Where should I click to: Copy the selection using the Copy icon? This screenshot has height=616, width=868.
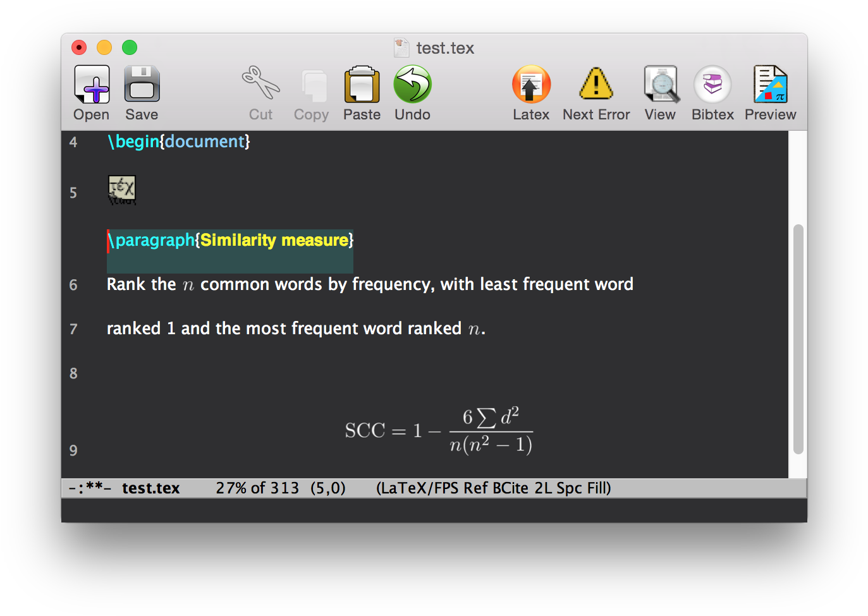310,84
